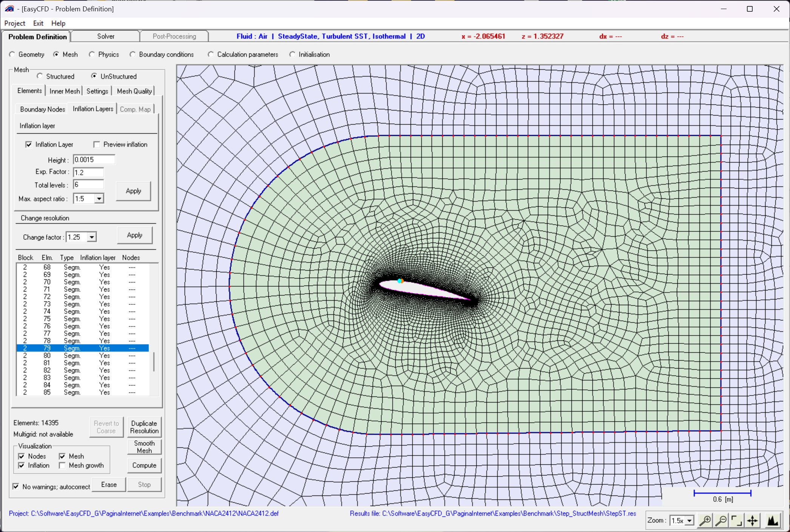Select element 68 row in the list
Viewport: 790px width, 532px height.
click(82, 268)
